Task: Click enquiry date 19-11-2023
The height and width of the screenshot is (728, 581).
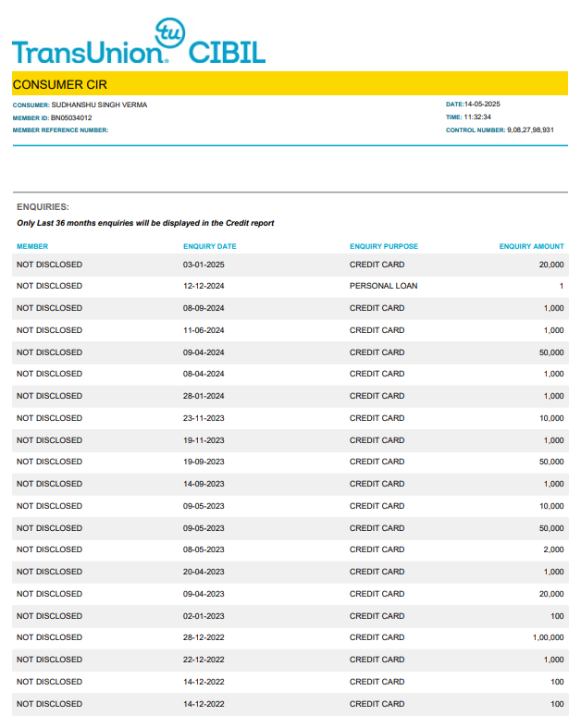Action: (x=204, y=440)
